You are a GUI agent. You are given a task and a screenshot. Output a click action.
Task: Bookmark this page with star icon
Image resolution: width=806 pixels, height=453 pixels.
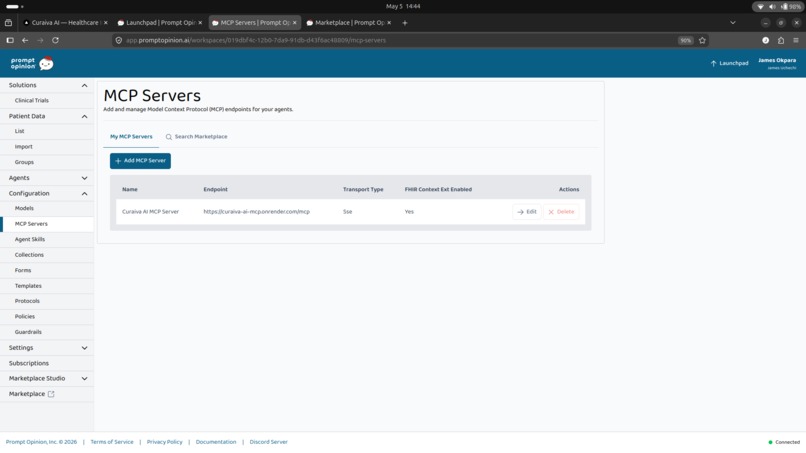tap(702, 40)
